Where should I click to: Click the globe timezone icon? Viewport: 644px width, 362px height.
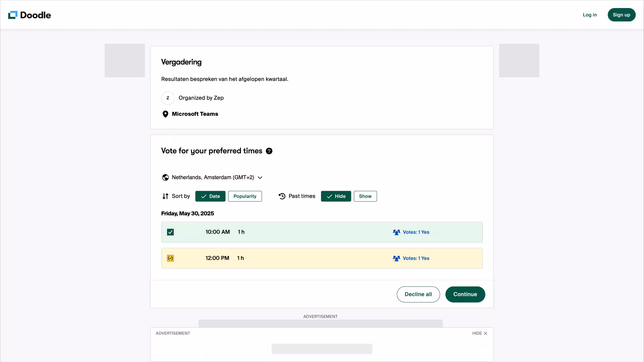click(x=165, y=177)
